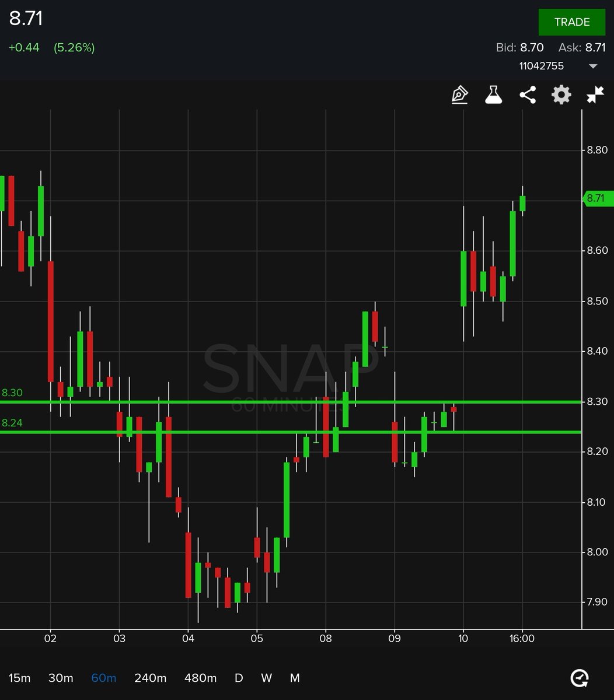Click the 8.20 price axis label
Screen dimensions: 614x700
(597, 452)
